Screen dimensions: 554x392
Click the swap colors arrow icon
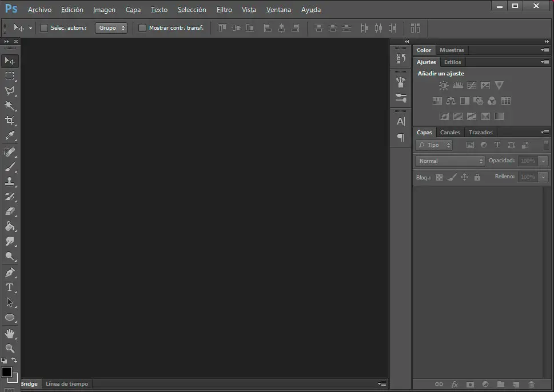point(14,360)
